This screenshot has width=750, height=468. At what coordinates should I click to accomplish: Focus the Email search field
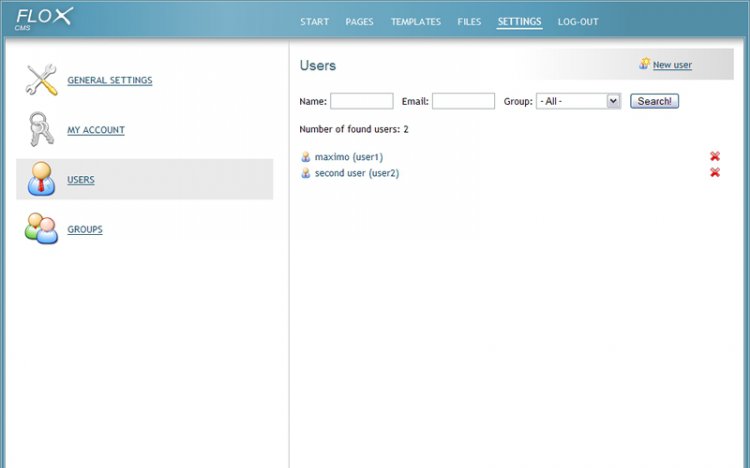463,101
